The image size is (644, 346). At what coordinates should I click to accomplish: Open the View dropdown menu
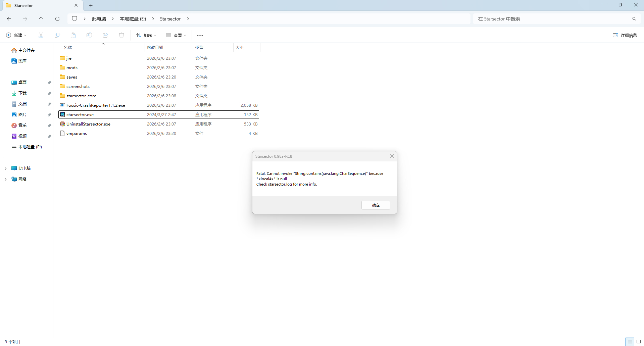[x=176, y=35]
